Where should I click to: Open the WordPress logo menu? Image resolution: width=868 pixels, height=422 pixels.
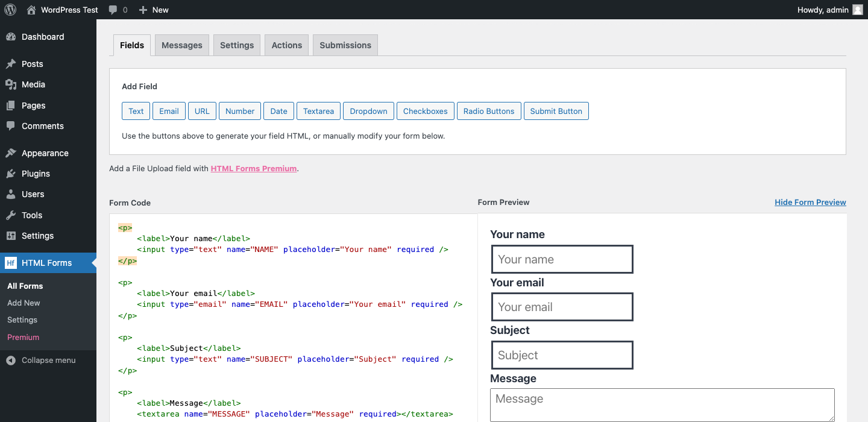click(10, 10)
